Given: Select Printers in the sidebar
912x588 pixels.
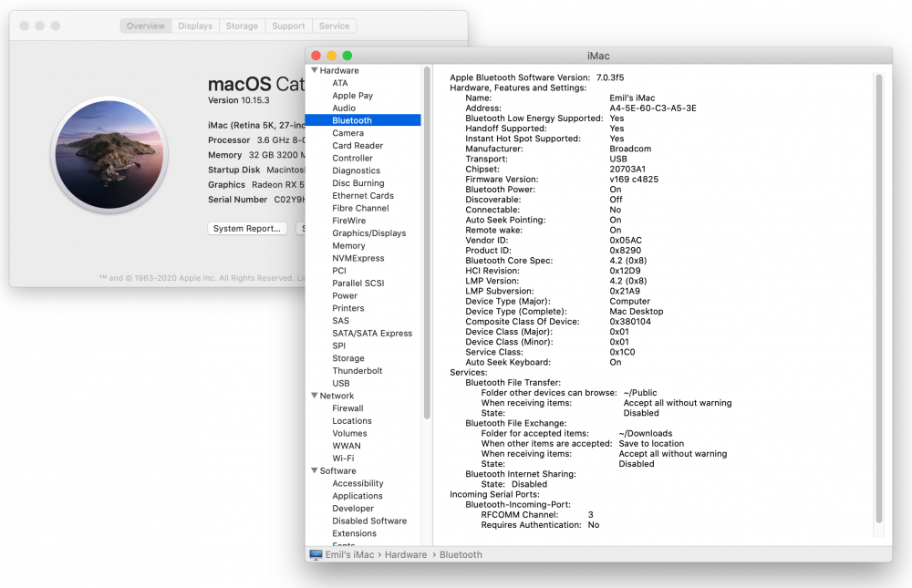Looking at the screenshot, I should (348, 308).
